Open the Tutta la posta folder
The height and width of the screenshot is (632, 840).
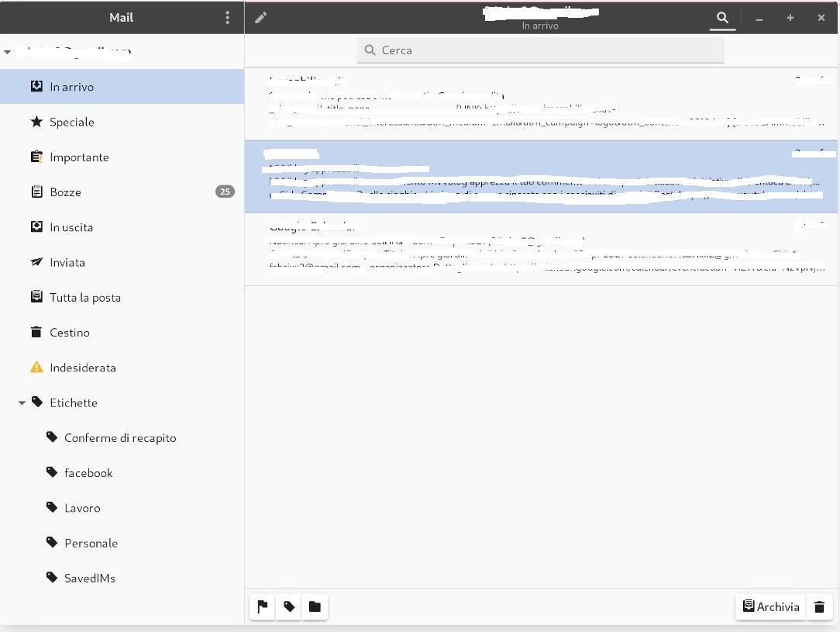point(84,297)
